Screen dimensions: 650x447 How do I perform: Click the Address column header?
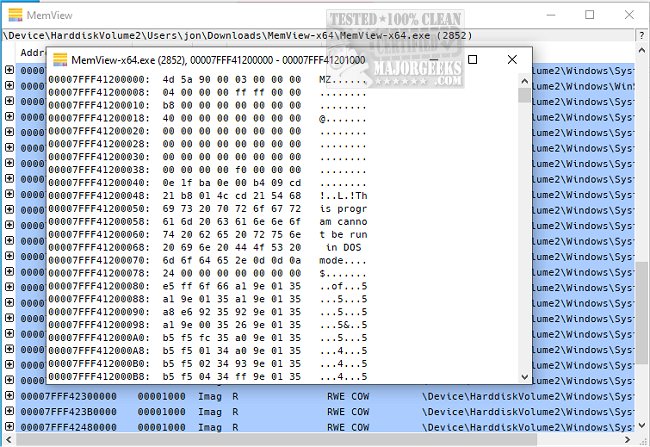32,53
